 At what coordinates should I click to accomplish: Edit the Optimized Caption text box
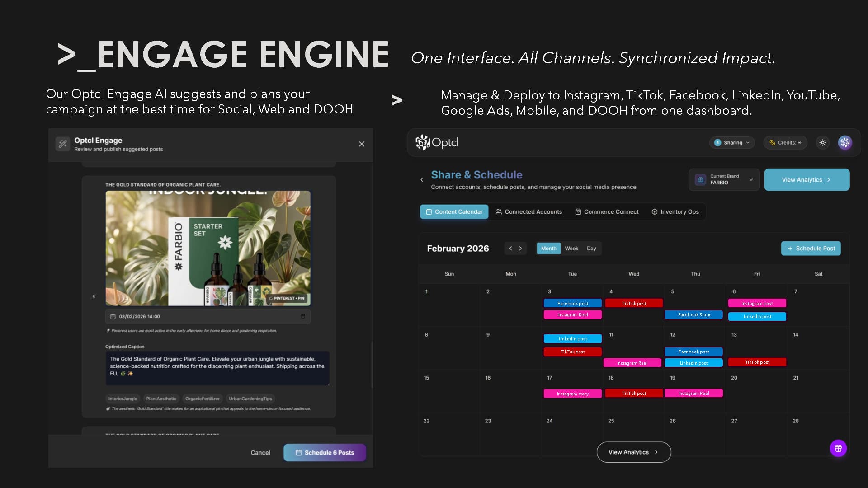(x=217, y=368)
